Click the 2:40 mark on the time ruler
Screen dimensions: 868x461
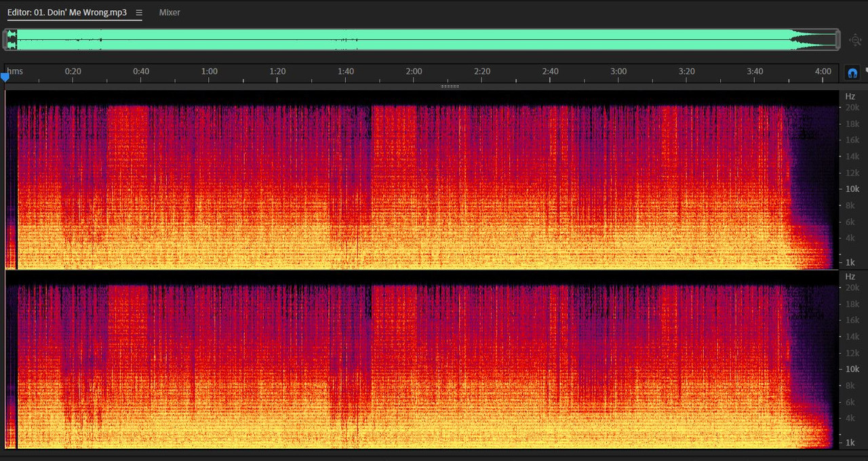tap(550, 71)
